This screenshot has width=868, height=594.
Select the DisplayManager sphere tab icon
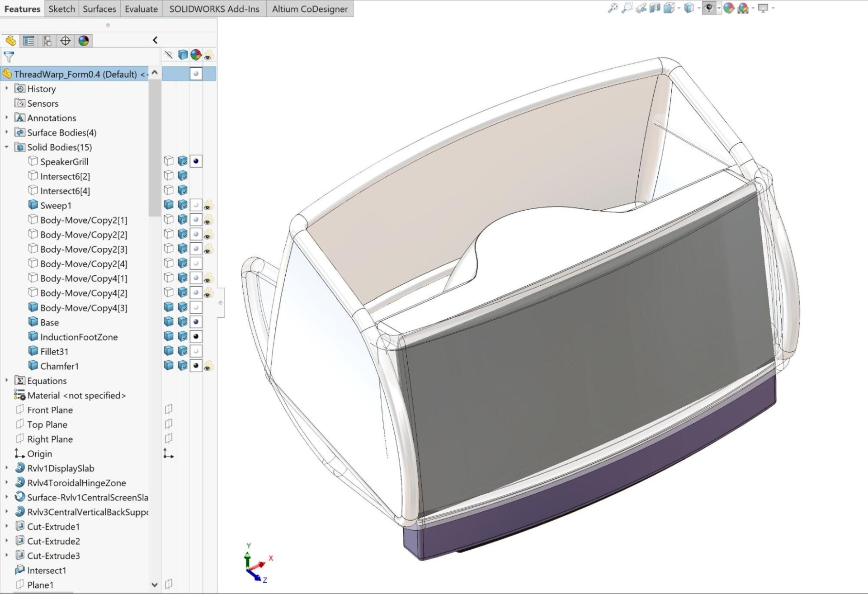pyautogui.click(x=84, y=41)
